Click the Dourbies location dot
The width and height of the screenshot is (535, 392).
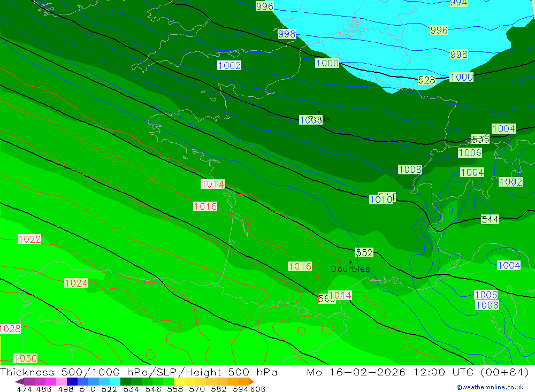click(350, 262)
